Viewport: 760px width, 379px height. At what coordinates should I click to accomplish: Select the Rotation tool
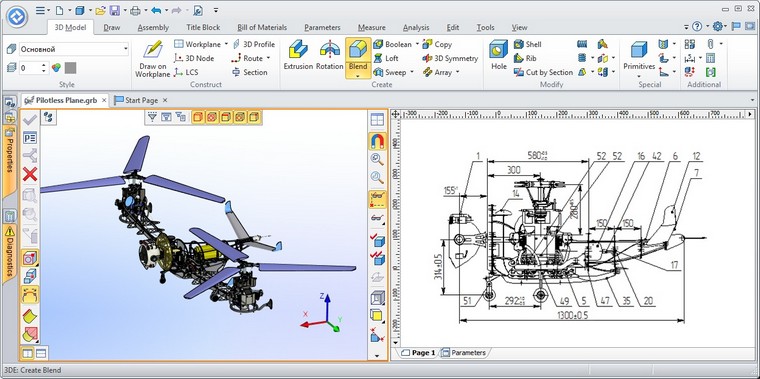(330, 55)
